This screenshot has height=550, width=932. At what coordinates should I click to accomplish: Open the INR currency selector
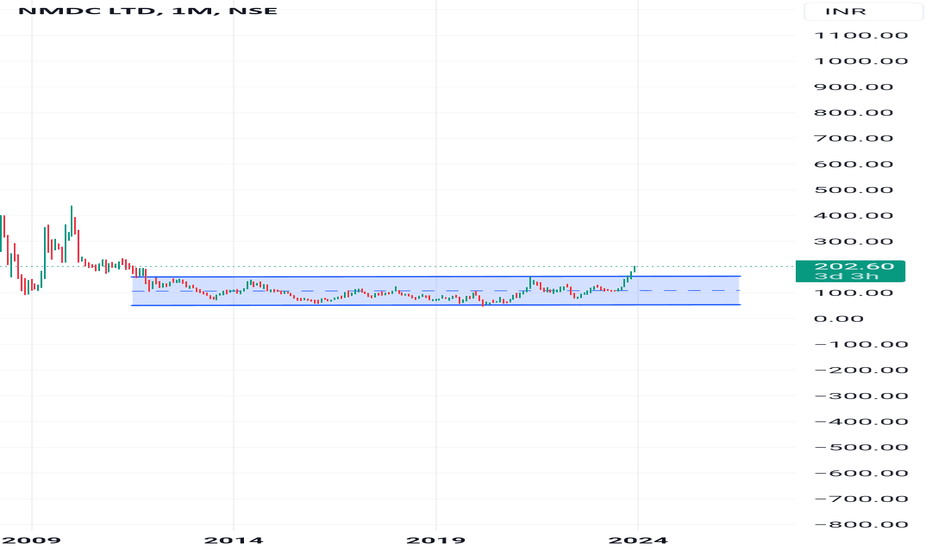[862, 11]
